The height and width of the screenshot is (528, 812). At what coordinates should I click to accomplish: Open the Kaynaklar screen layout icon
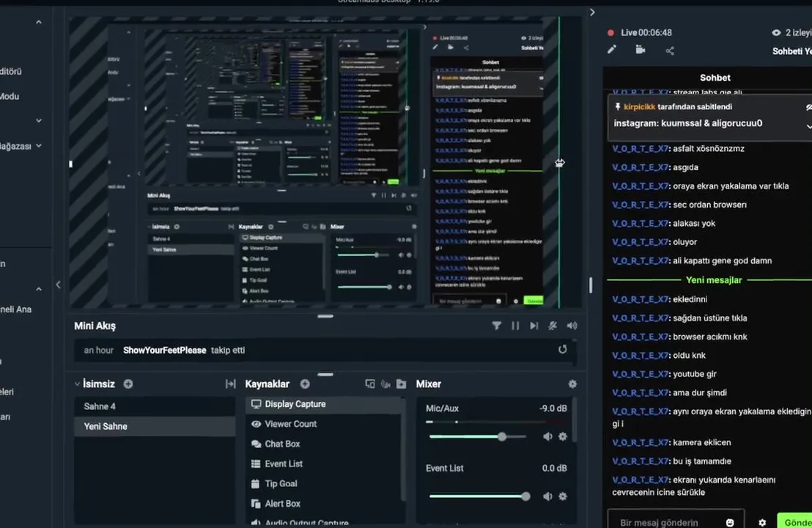coord(370,384)
